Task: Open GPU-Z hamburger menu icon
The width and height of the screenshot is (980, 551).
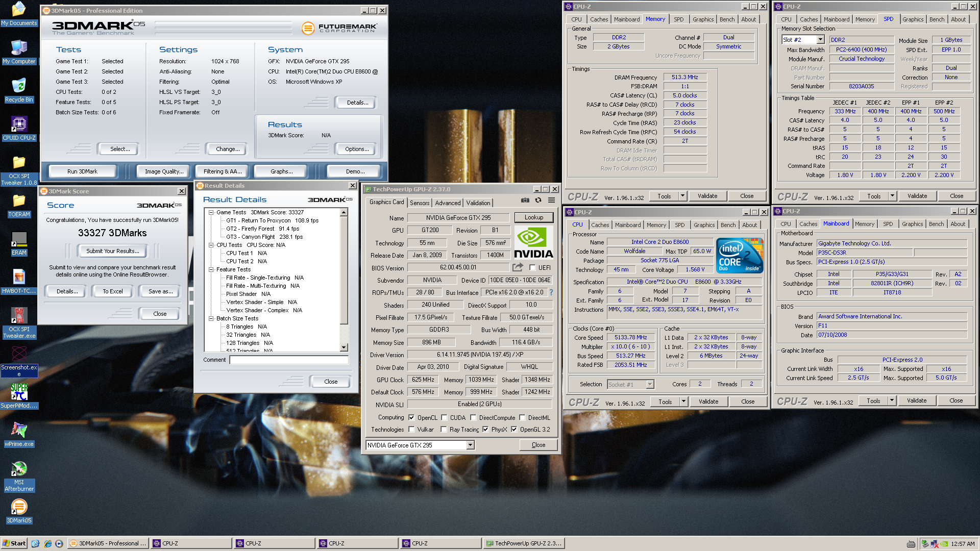Action: 551,200
